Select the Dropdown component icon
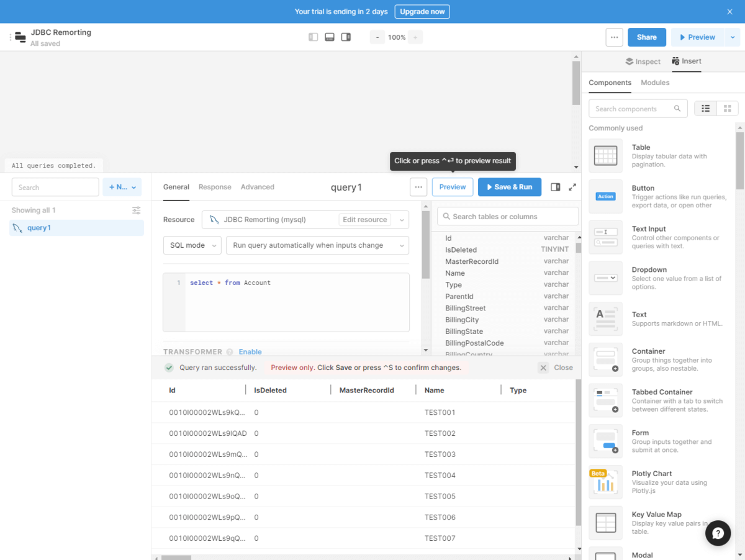 [605, 278]
